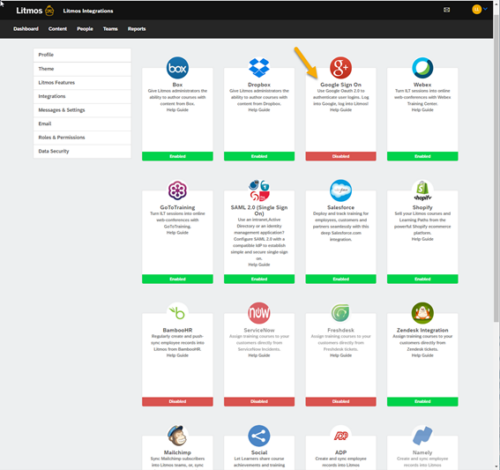
Task: Select the Shopify bag icon
Action: (422, 190)
